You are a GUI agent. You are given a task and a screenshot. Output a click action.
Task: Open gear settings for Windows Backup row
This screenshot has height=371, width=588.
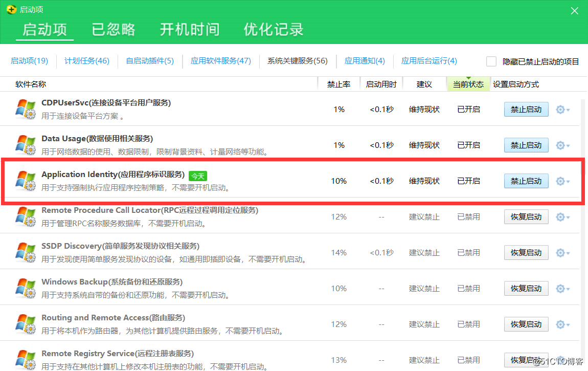tap(562, 289)
